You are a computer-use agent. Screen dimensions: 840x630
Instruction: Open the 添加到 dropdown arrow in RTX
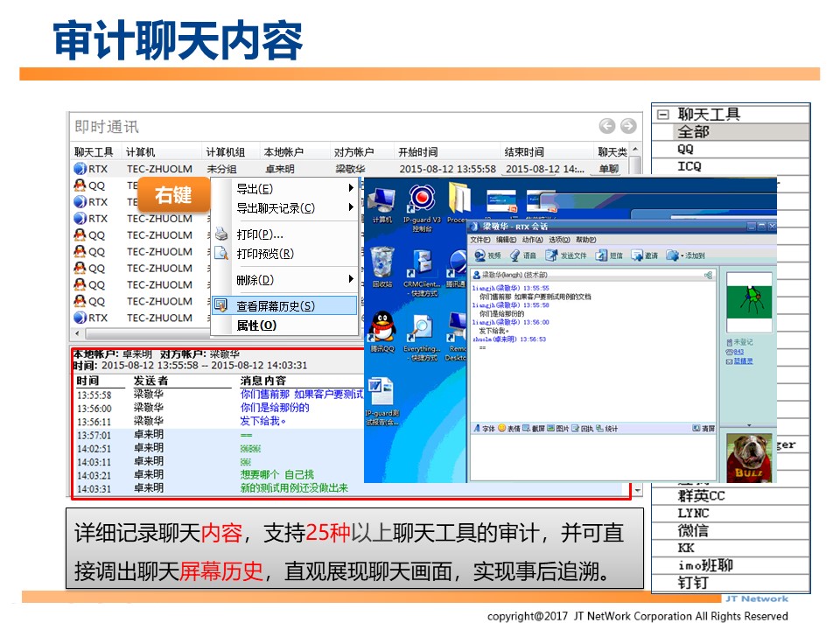pyautogui.click(x=682, y=255)
